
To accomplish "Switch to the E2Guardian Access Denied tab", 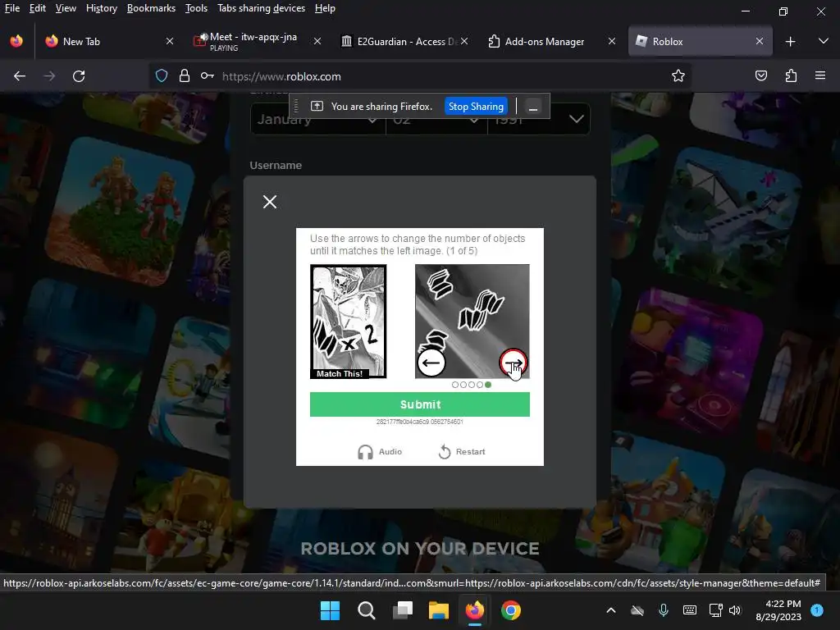I will click(x=404, y=41).
